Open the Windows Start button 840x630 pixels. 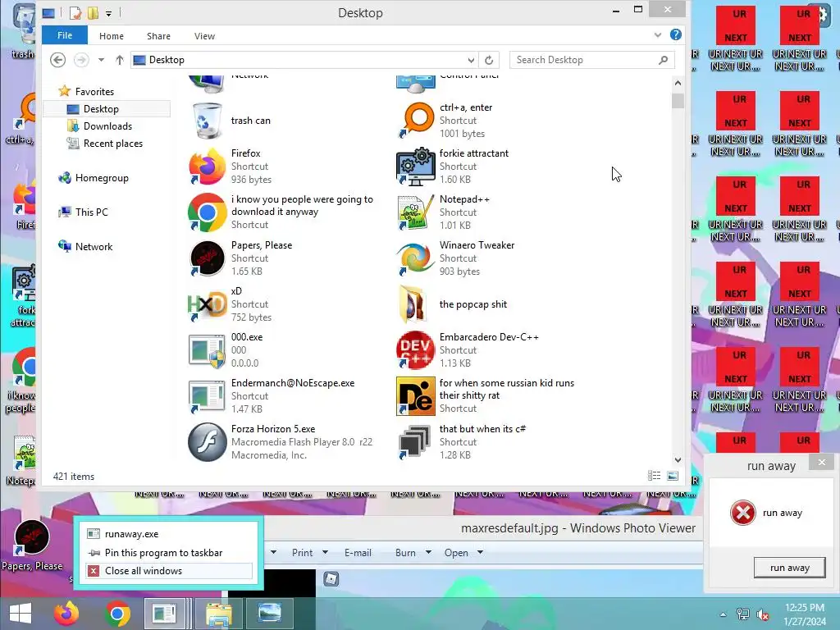21,614
